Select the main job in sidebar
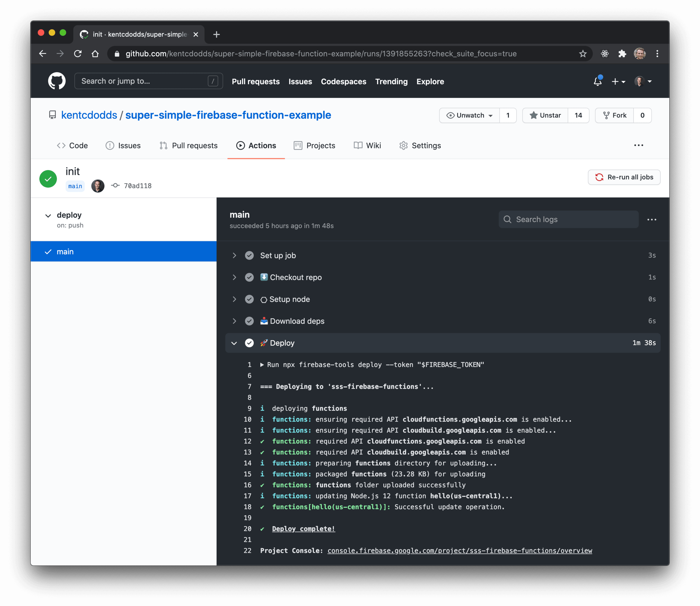Viewport: 700px width, 606px height. pos(123,251)
